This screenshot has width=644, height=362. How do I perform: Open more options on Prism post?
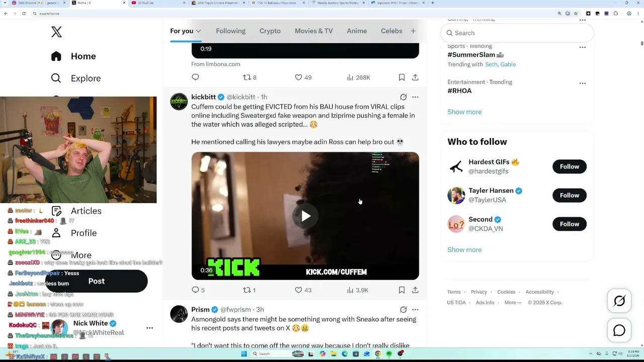[415, 310]
